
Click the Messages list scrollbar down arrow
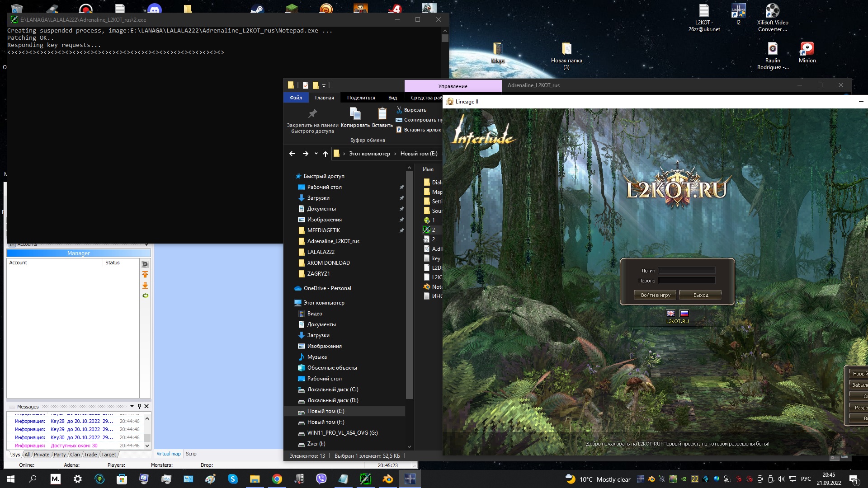coord(147,446)
